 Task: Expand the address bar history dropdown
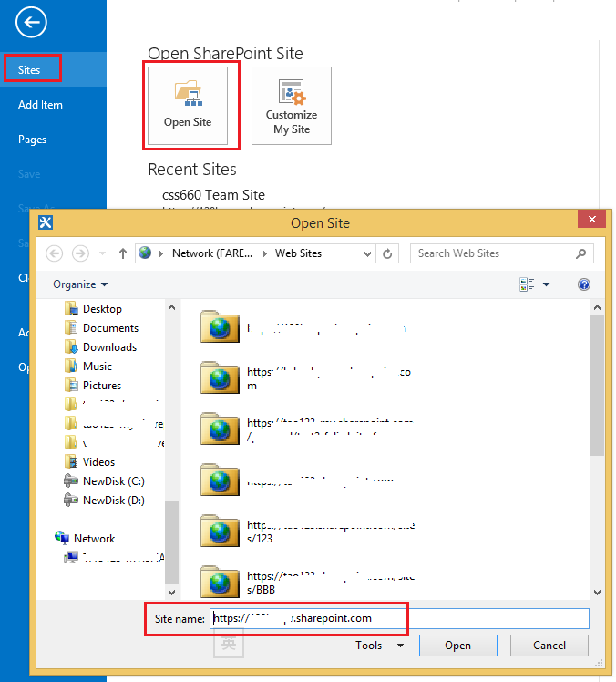pos(368,253)
